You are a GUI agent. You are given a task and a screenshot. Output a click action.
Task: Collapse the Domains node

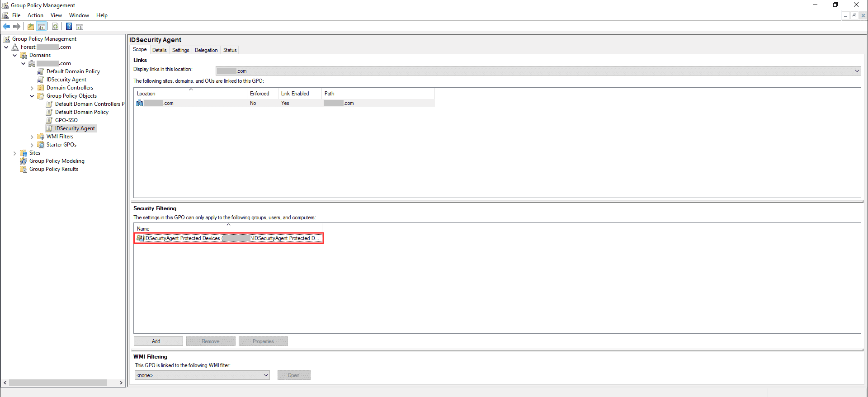[x=15, y=55]
